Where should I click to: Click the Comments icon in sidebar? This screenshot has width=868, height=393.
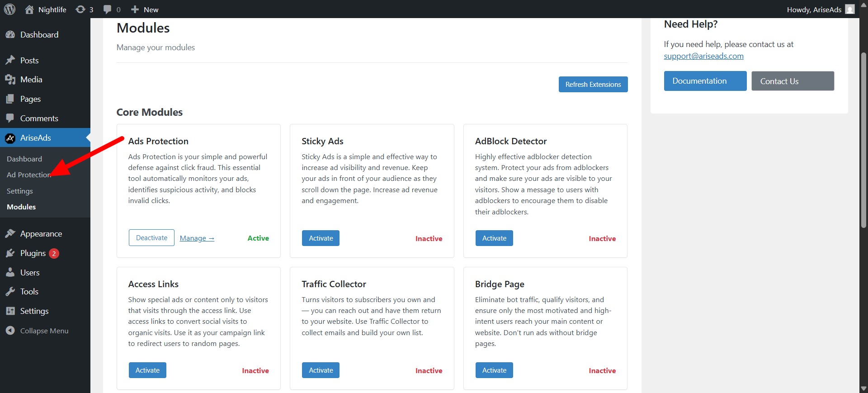[x=10, y=118]
